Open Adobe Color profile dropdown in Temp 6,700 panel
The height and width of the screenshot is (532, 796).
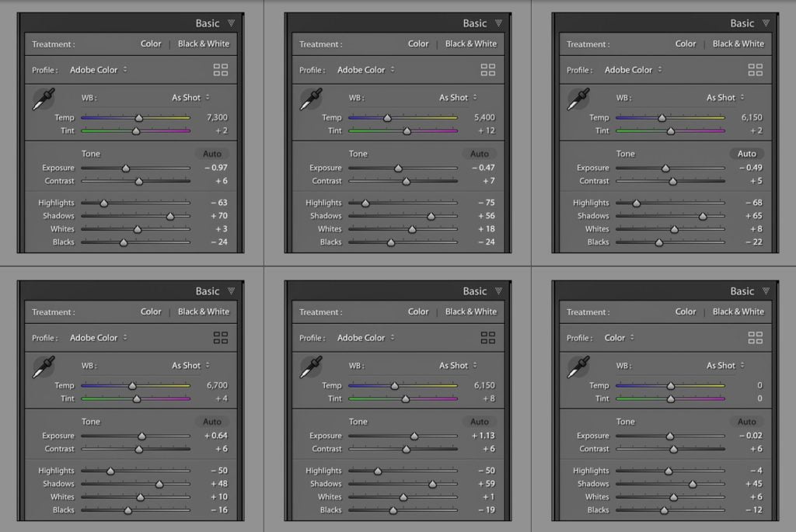tap(99, 338)
